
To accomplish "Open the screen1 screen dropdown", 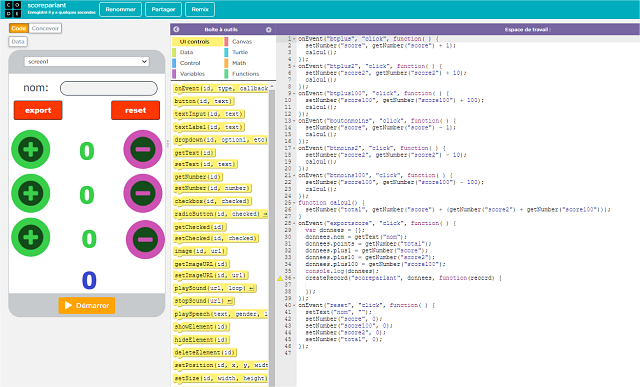I will [87, 61].
